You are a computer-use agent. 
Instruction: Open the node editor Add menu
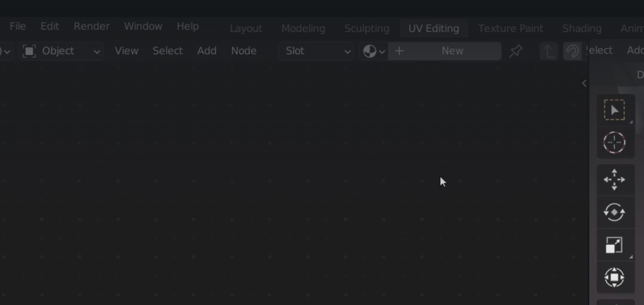click(207, 51)
